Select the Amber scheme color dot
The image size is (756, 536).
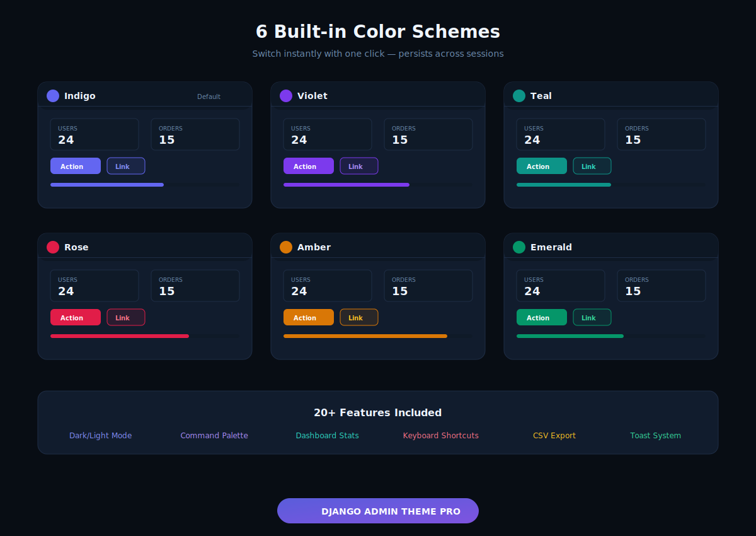coord(285,247)
